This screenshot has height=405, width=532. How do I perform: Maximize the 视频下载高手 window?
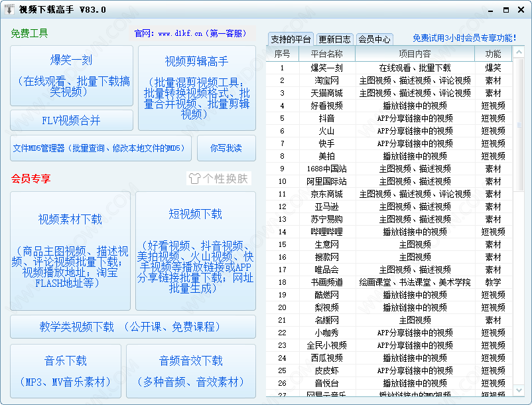pos(506,10)
